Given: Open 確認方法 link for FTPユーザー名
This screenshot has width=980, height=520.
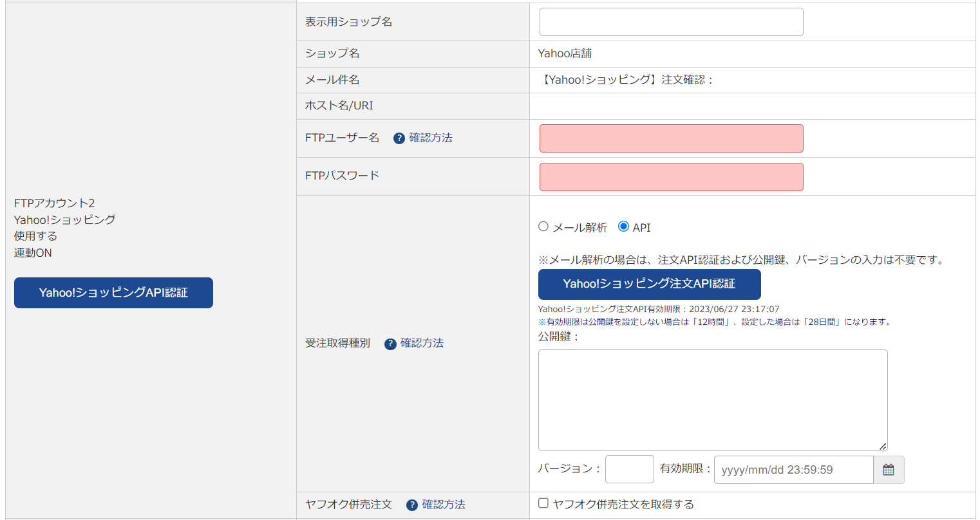Looking at the screenshot, I should click(431, 138).
